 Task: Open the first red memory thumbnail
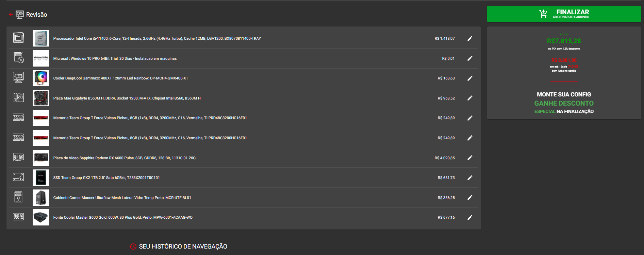pyautogui.click(x=41, y=118)
